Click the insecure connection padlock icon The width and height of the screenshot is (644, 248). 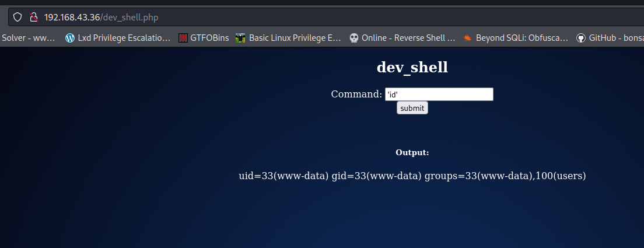tap(33, 18)
